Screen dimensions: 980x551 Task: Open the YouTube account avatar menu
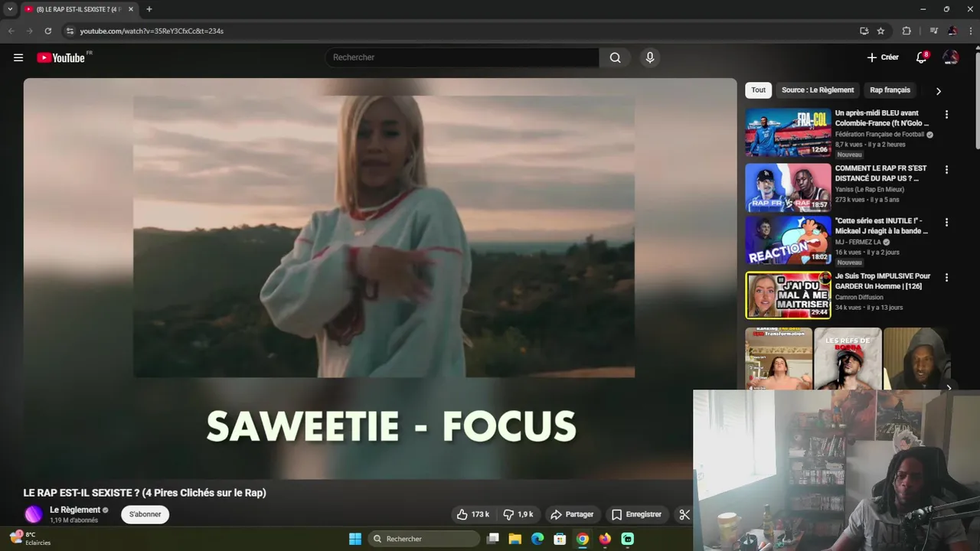click(951, 57)
